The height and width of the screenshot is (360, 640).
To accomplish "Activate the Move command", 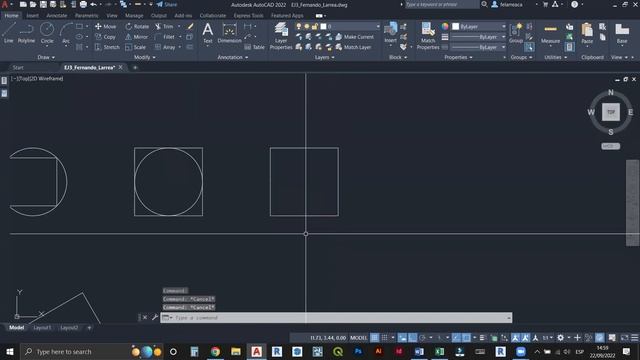I will pyautogui.click(x=105, y=27).
